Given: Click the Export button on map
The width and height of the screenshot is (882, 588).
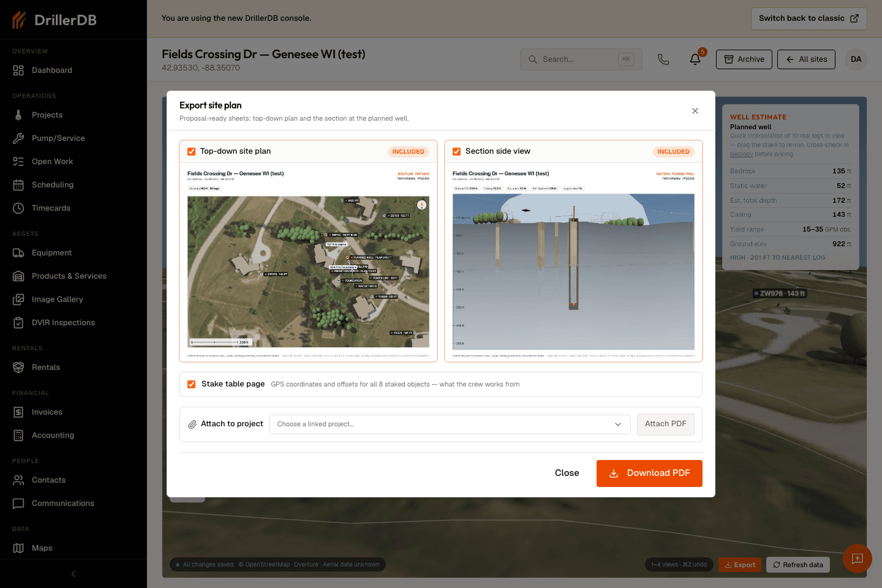Looking at the screenshot, I should [740, 565].
